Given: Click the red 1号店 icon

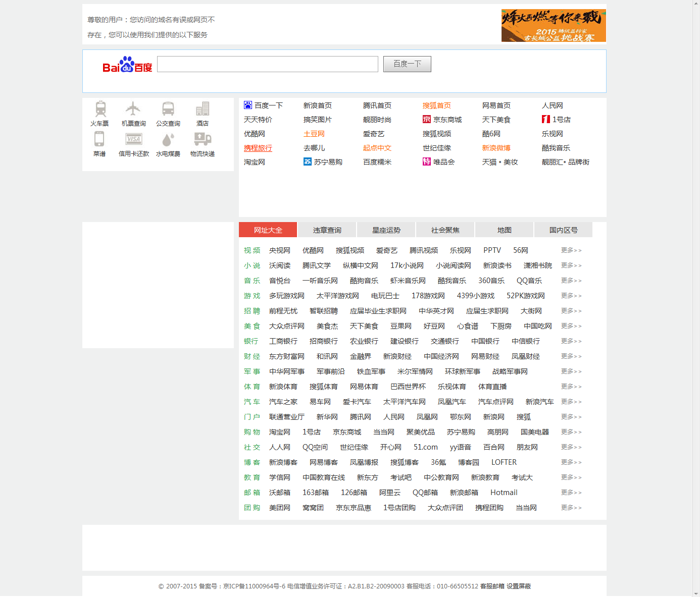Looking at the screenshot, I should click(546, 119).
